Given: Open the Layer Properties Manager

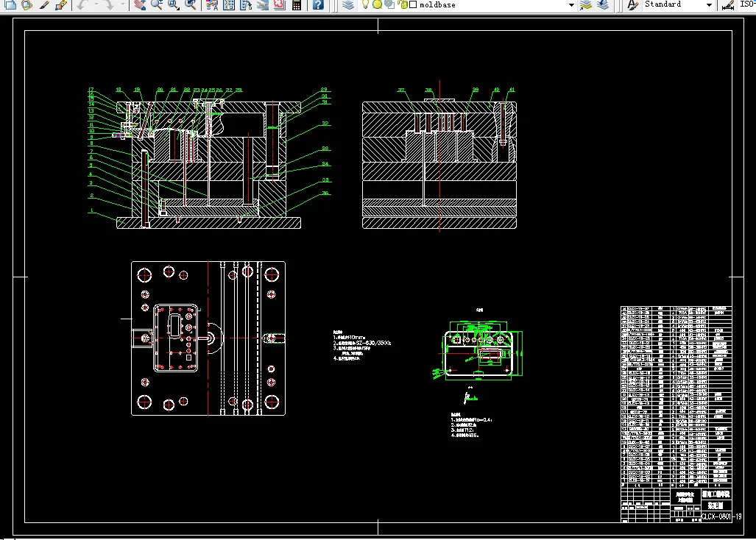Looking at the screenshot, I should [x=348, y=4].
